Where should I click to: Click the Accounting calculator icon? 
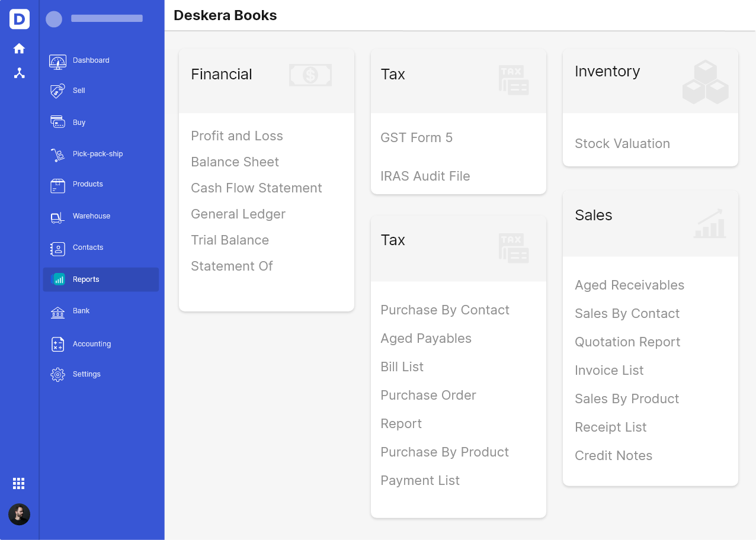(57, 345)
